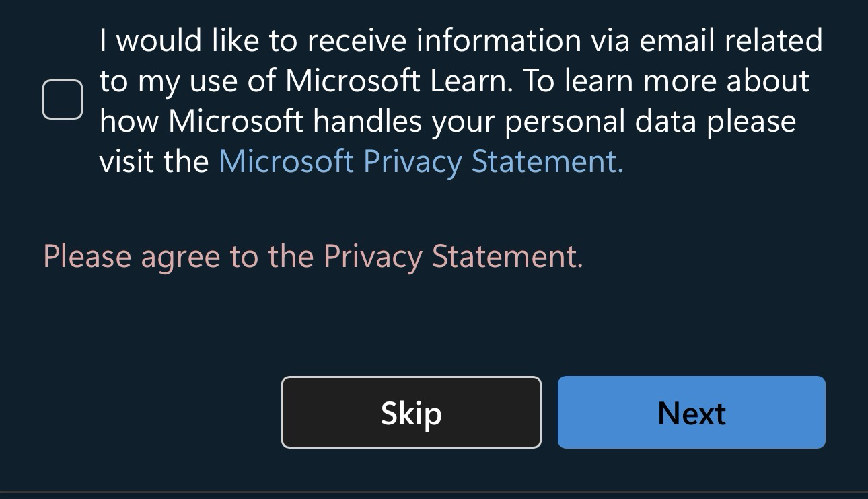
Task: Click the 'visit the' text before the privacy link
Action: (x=154, y=162)
